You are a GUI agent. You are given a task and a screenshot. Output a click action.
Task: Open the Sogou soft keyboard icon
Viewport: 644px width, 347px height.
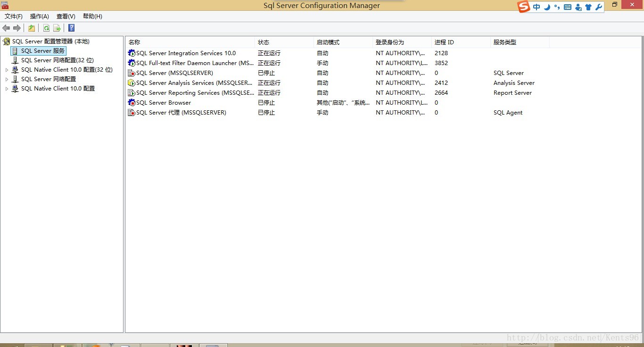point(567,7)
